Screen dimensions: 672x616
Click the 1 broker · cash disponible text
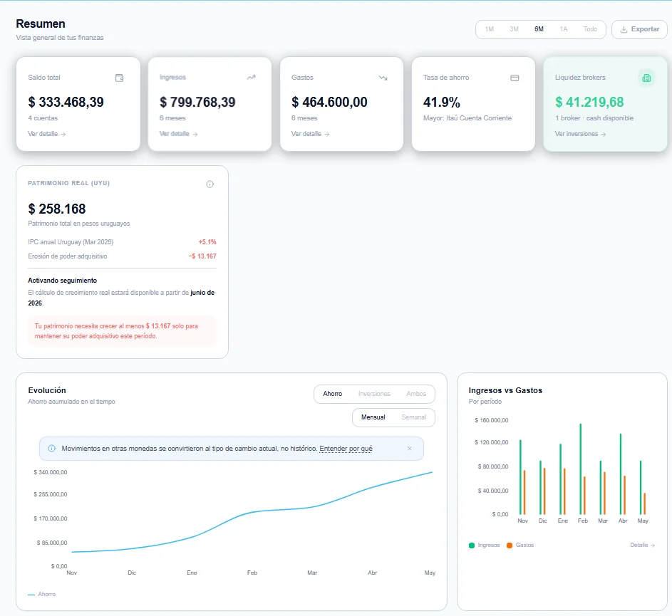(x=594, y=118)
